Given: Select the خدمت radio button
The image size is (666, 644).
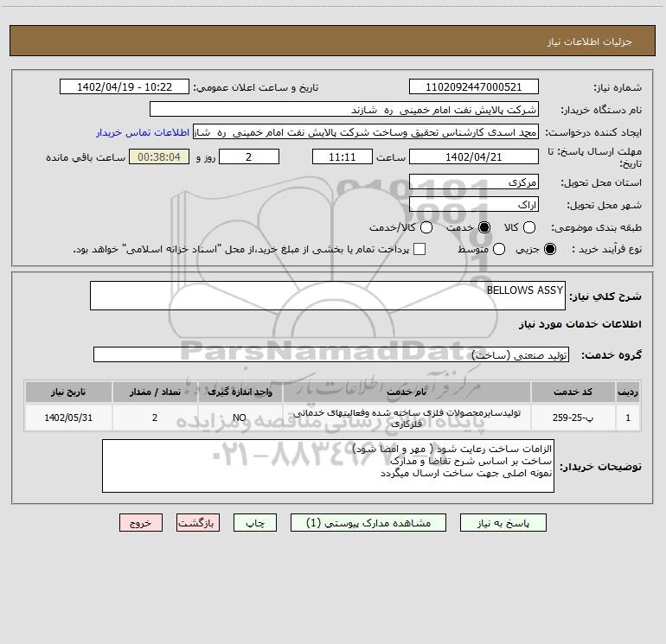Looking at the screenshot, I should tap(484, 227).
